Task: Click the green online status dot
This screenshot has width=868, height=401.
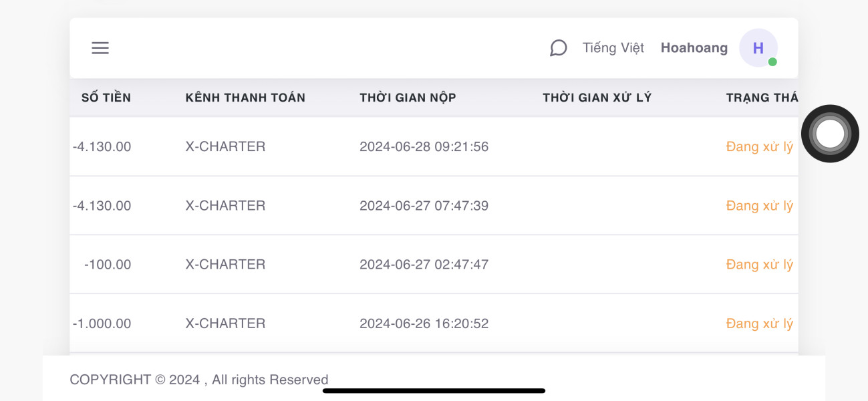Action: (772, 61)
